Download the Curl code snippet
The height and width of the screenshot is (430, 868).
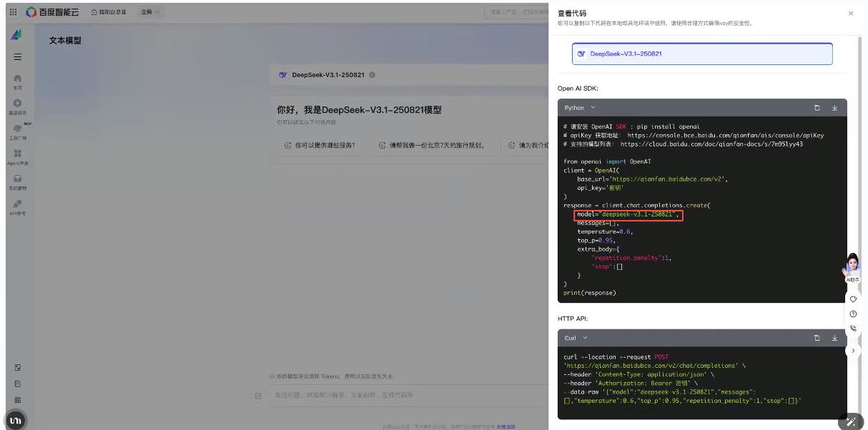(834, 338)
